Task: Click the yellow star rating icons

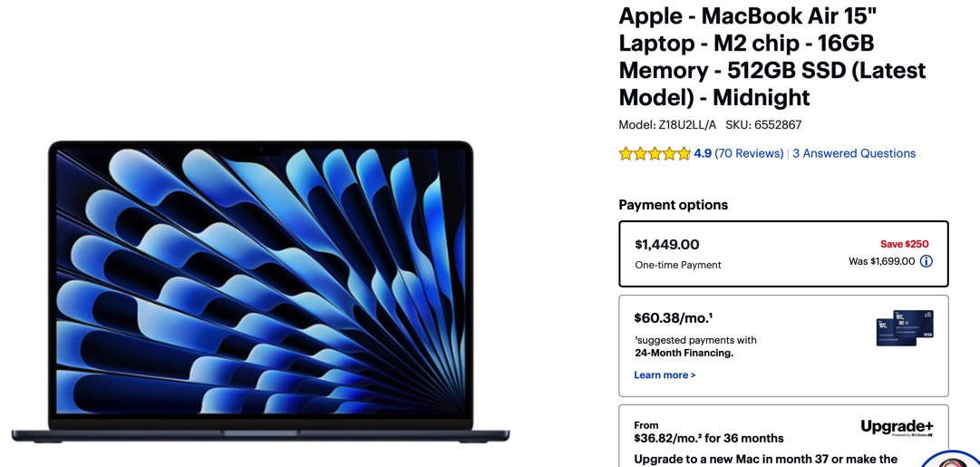Action: pos(655,153)
